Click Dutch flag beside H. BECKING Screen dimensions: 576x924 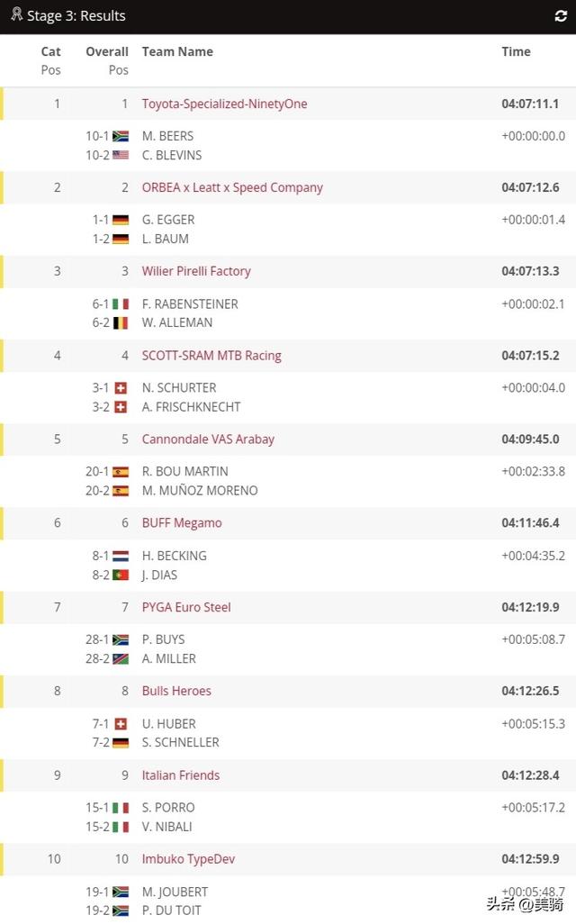click(x=121, y=556)
